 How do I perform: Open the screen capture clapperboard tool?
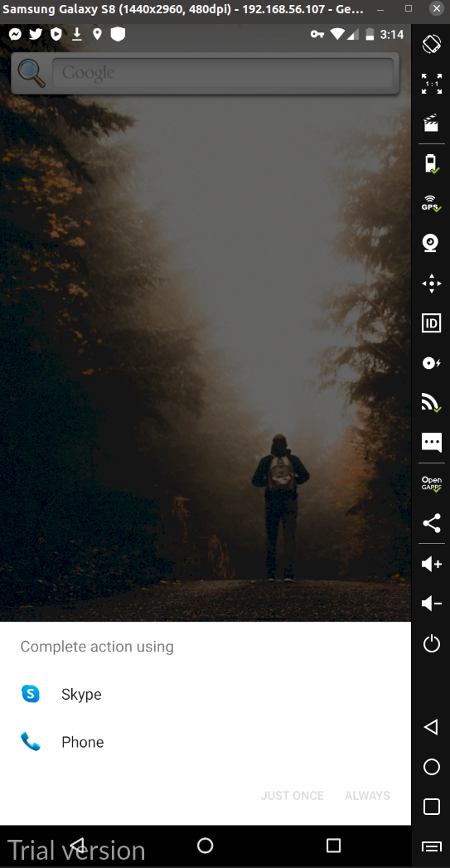431,123
